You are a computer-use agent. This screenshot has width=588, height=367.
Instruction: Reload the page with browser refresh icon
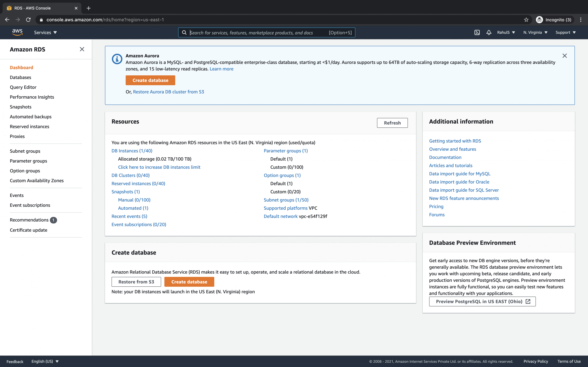28,20
